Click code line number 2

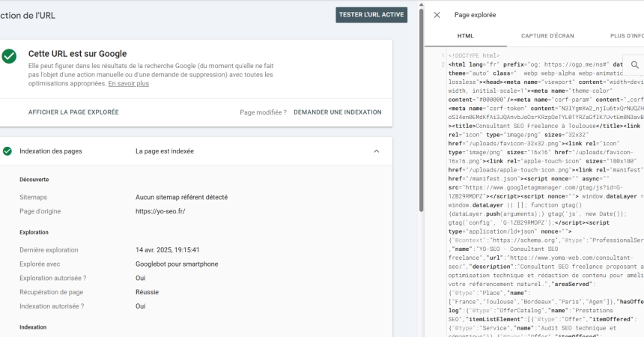coord(443,64)
